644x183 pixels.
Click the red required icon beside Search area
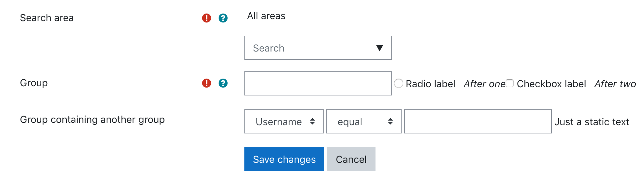click(206, 18)
